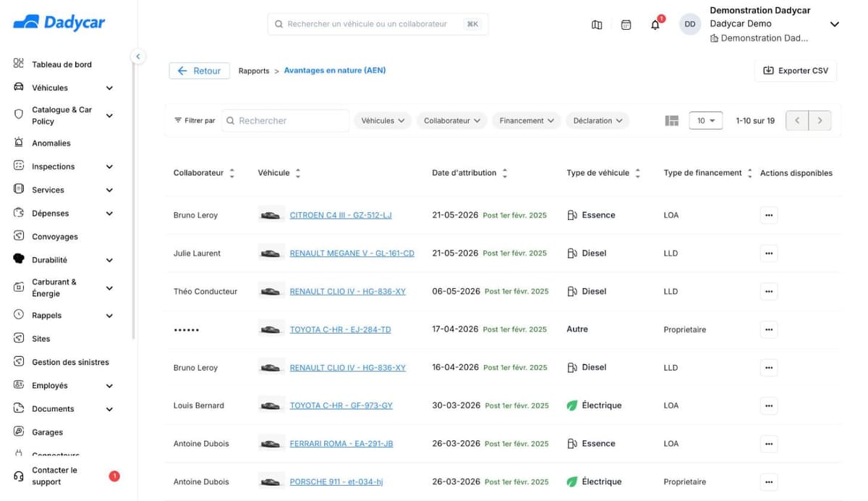Open the RENAULT MEGANE V - GL-161-CD link
Image resolution: width=868 pixels, height=501 pixels.
[352, 253]
